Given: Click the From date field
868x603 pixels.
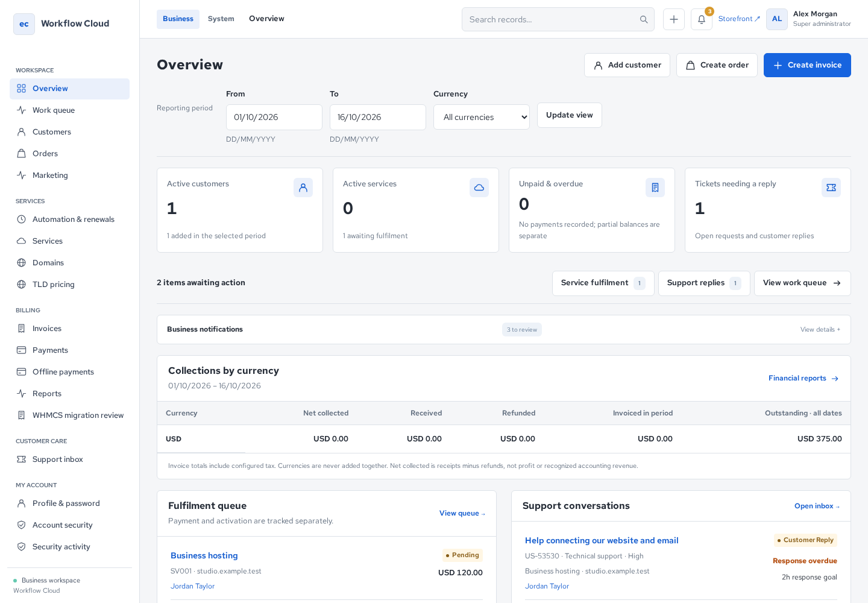Looking at the screenshot, I should click(x=274, y=117).
